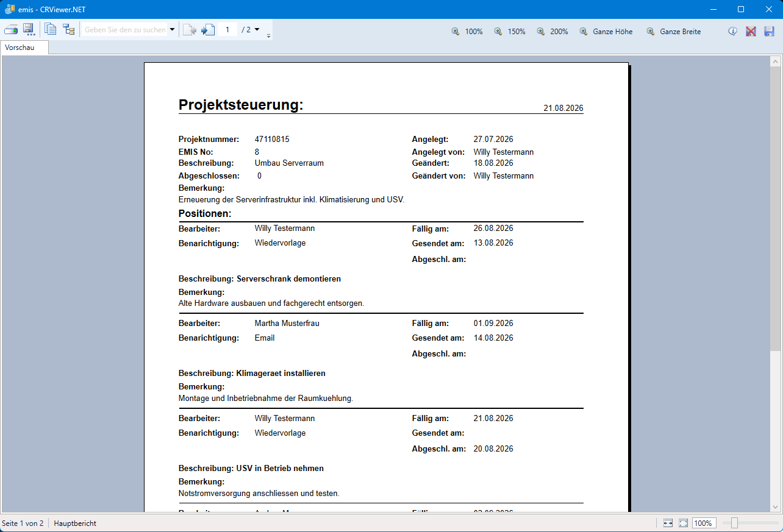Click the search text input field
This screenshot has width=783, height=532.
[x=125, y=30]
